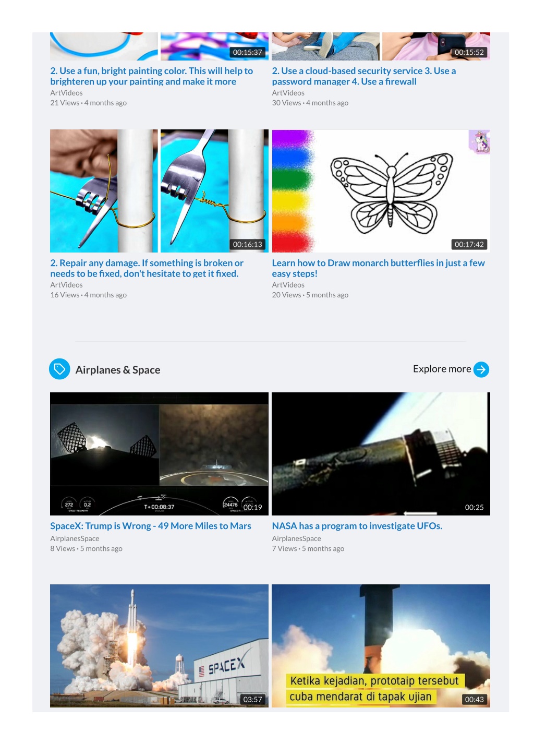
Task: Open 'Use a cloud-based security service' title
Action: (x=364, y=76)
